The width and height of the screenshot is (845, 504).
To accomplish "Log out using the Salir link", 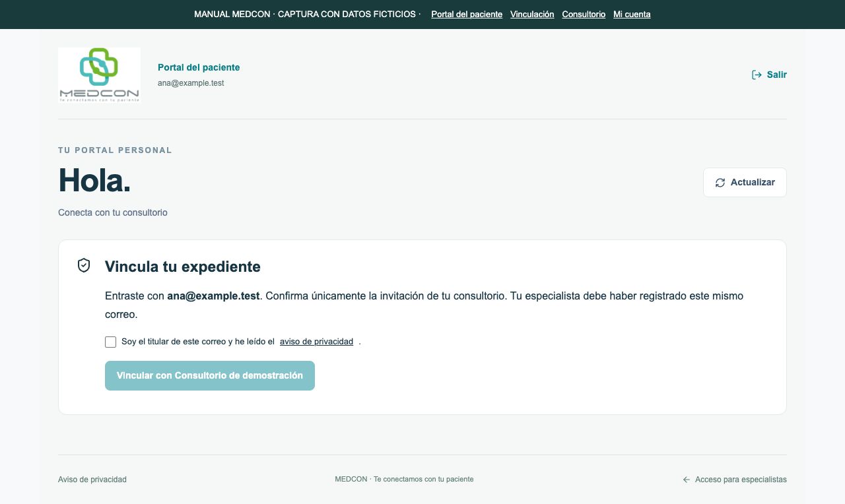I will (769, 75).
